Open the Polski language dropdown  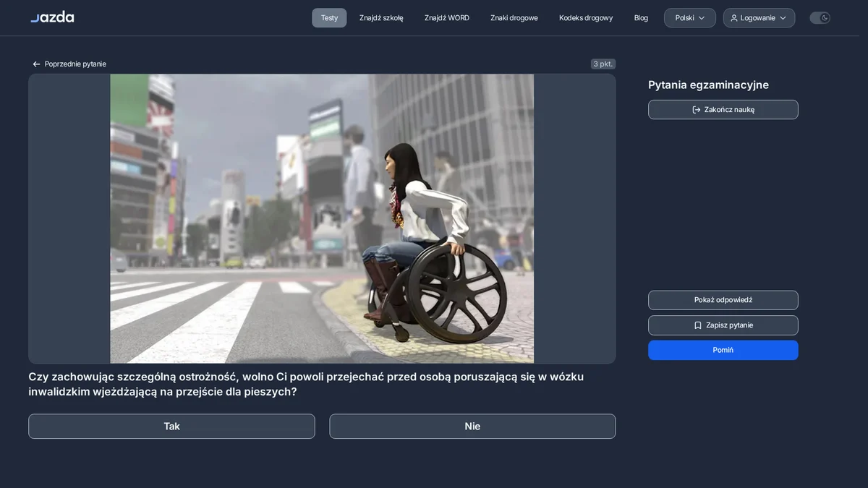tap(690, 18)
